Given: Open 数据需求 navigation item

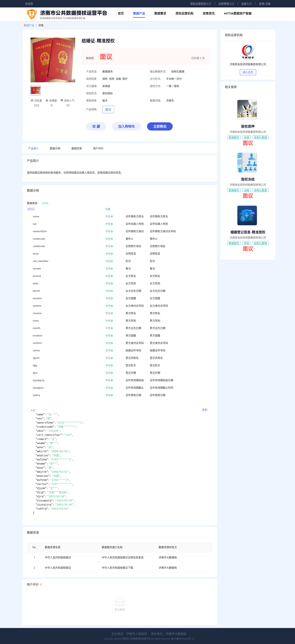Looking at the screenshot, I should [160, 14].
